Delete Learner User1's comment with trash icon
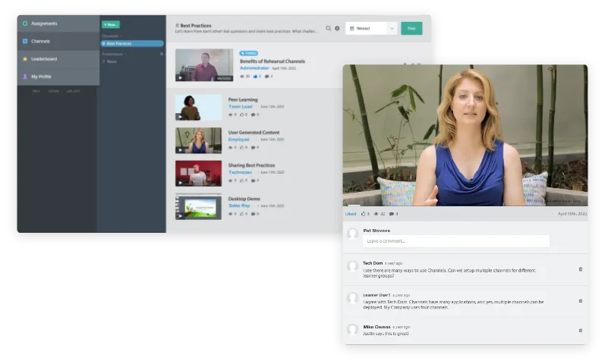Image resolution: width=605 pixels, height=364 pixels. (x=581, y=300)
